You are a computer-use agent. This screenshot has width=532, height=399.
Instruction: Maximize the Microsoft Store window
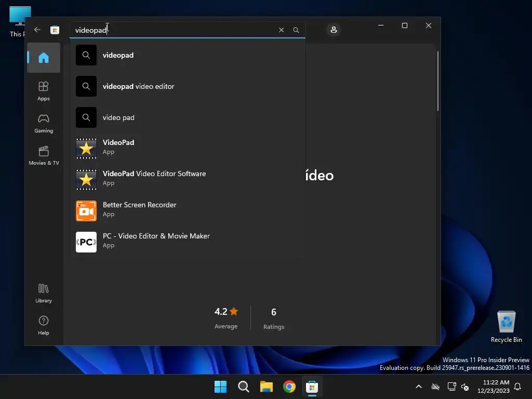click(x=404, y=25)
